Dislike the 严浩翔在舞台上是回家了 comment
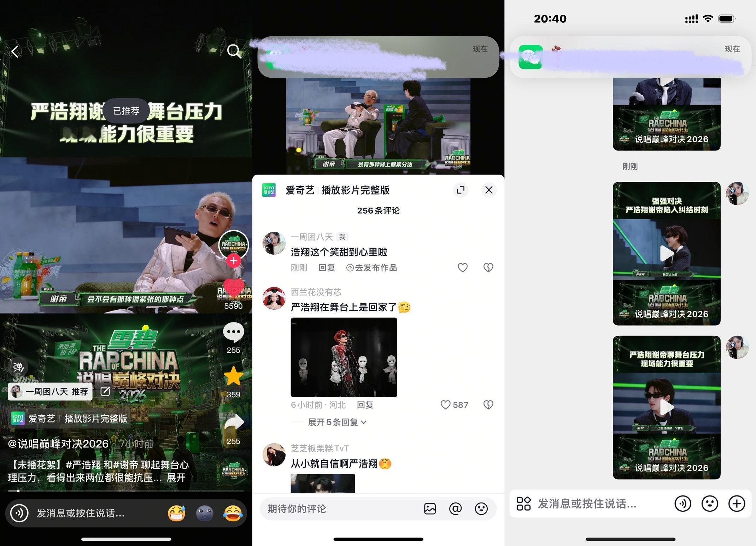The image size is (756, 546). [x=488, y=405]
